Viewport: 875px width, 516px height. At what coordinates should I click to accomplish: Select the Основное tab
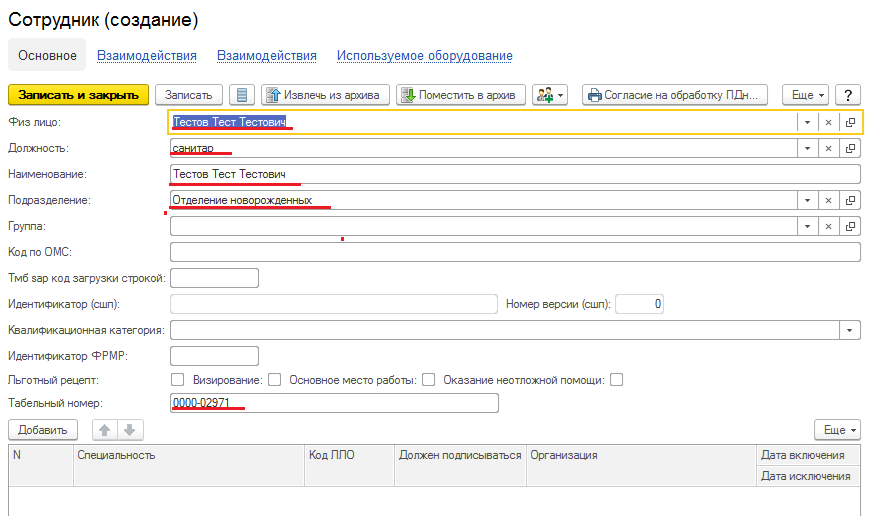47,56
